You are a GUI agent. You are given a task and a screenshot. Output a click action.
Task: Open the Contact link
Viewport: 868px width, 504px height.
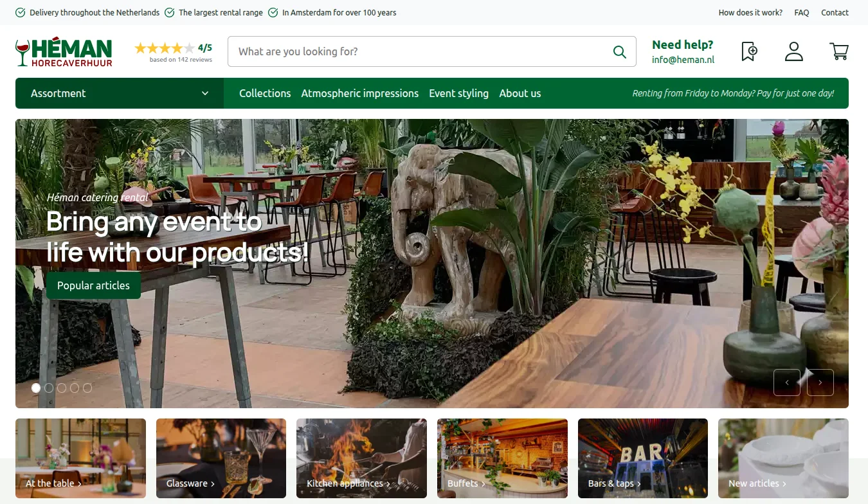pyautogui.click(x=835, y=12)
